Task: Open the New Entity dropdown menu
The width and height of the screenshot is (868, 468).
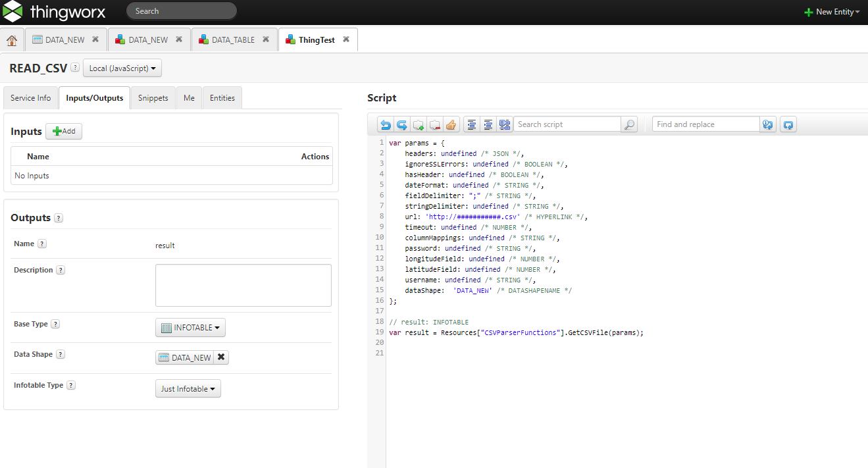Action: [832, 12]
